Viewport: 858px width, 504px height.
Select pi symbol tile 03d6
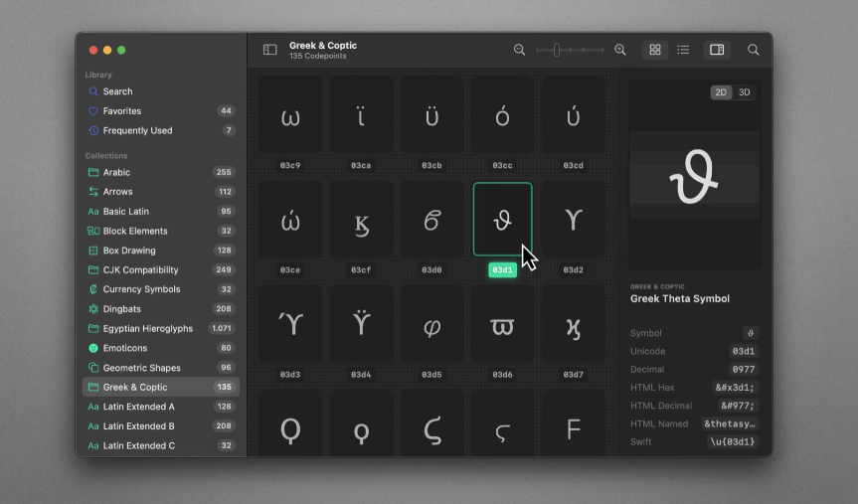[x=502, y=324]
